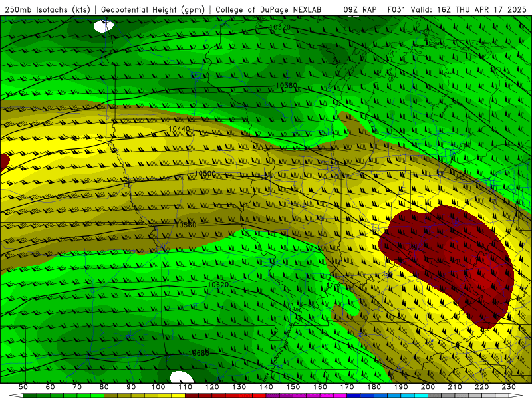Click the "Valid: 16Z THU APR 17 2025" text
The image size is (532, 399).
(469, 9)
